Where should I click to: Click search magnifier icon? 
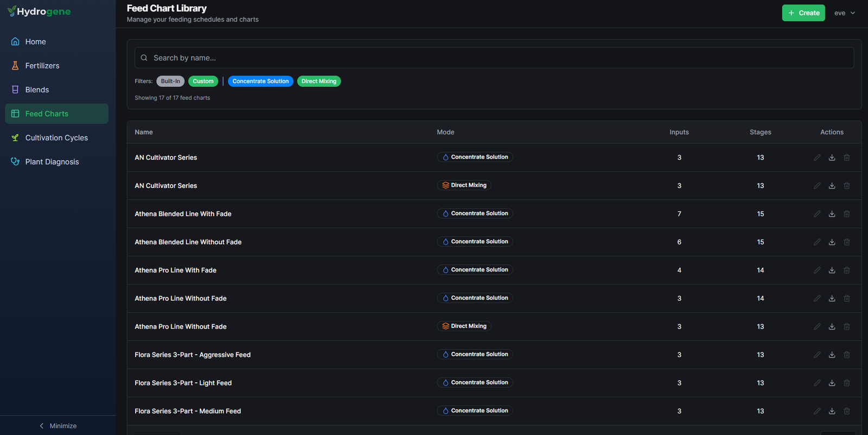pyautogui.click(x=144, y=58)
